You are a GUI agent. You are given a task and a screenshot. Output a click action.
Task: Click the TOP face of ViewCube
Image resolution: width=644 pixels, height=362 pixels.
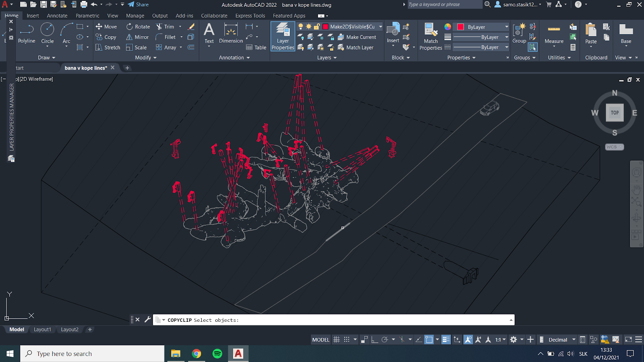pyautogui.click(x=615, y=113)
